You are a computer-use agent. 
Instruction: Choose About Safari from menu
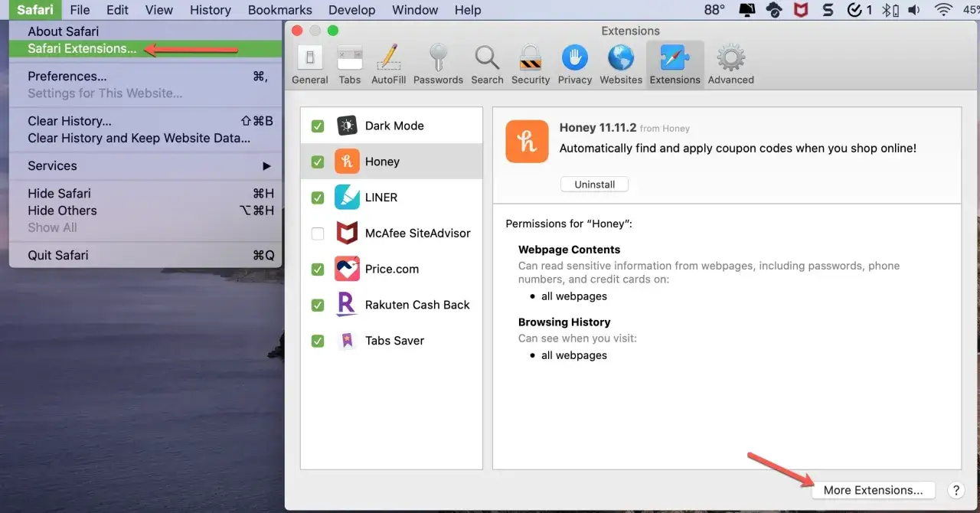click(x=145, y=31)
